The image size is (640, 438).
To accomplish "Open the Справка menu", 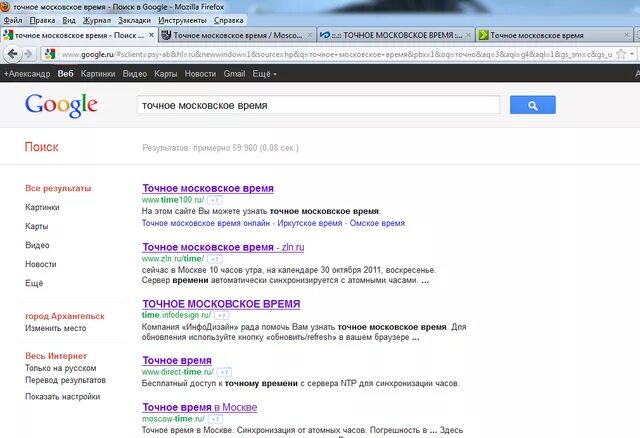I will pyautogui.click(x=229, y=20).
